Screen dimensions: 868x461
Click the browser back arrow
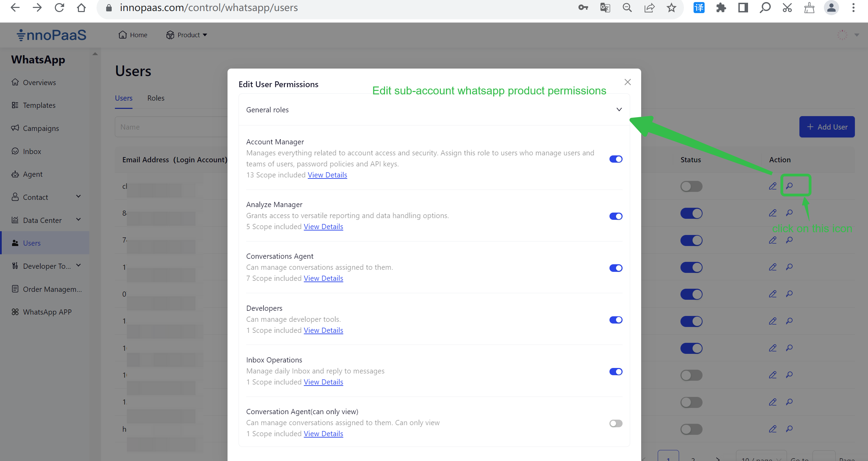click(x=15, y=8)
